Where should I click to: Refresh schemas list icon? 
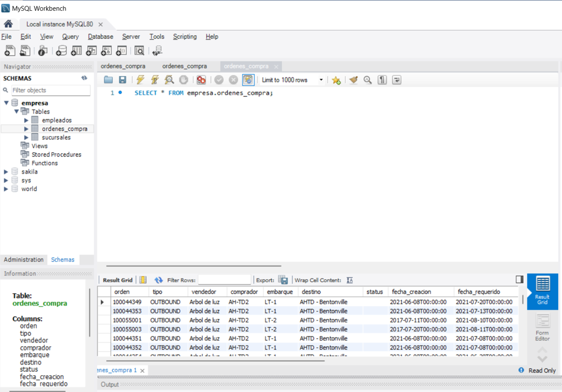pyautogui.click(x=84, y=78)
